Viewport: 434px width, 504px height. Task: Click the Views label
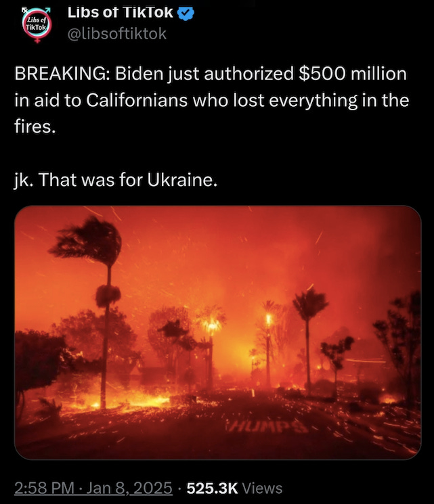pyautogui.click(x=262, y=488)
